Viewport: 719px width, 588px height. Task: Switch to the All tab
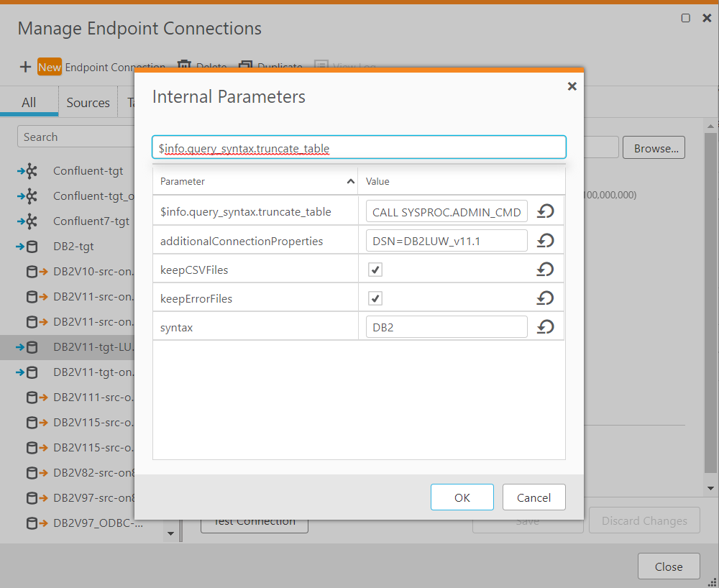[29, 103]
